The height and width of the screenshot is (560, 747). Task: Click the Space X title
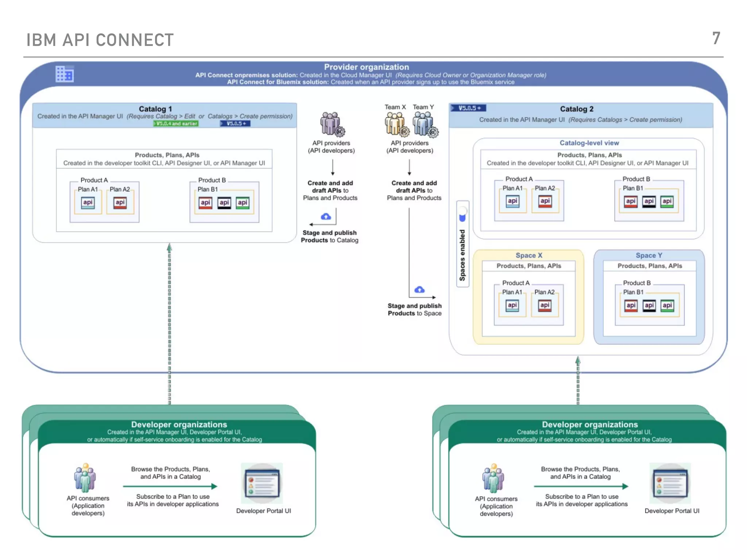(x=529, y=256)
